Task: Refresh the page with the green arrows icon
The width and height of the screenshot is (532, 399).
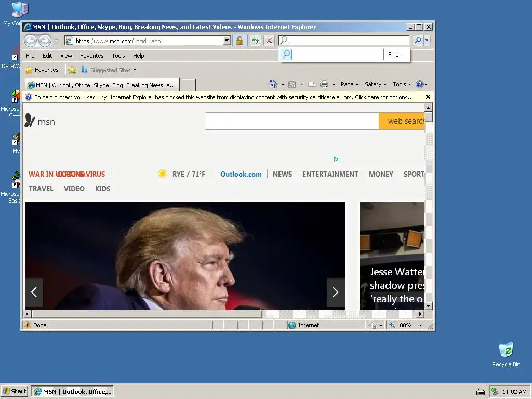Action: [x=256, y=41]
